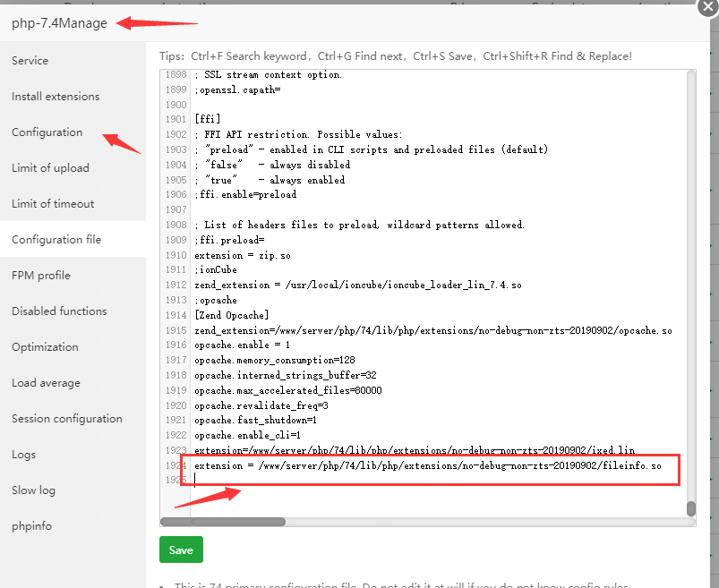
Task: Click line 'opcache.enable = 1'
Action: pyautogui.click(x=242, y=345)
